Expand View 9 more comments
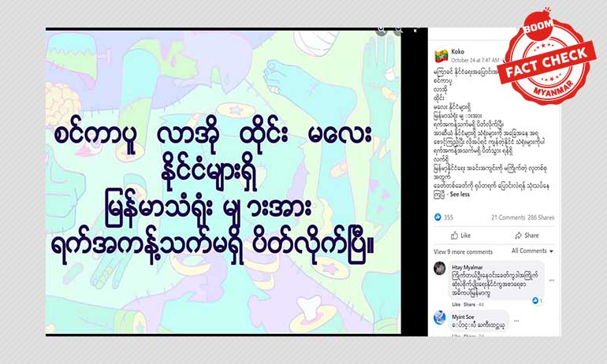Viewport: 607px width, 364px height. point(463,251)
